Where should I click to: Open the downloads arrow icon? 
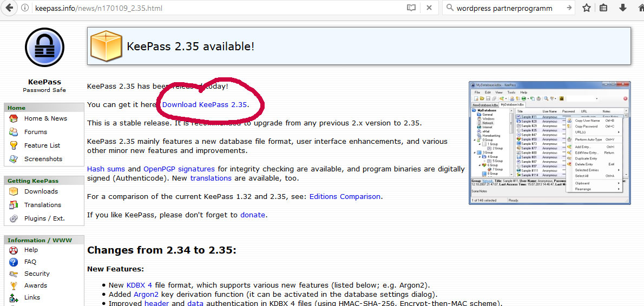tap(622, 8)
